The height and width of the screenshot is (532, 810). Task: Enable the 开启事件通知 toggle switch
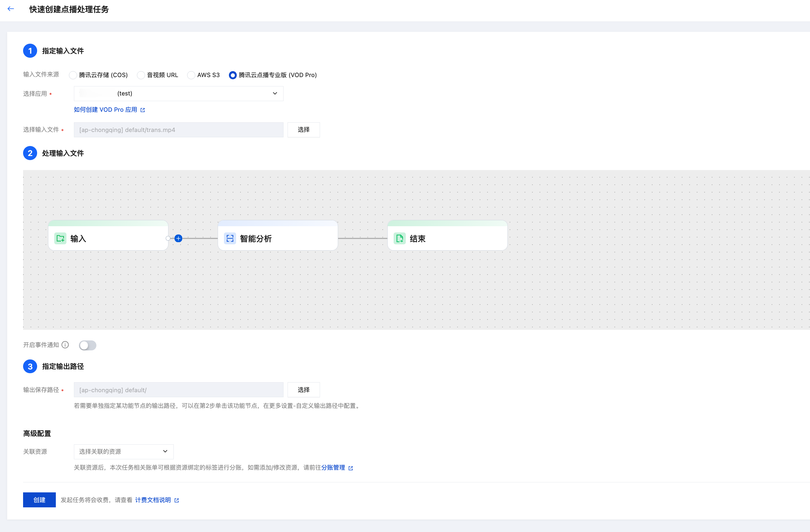(87, 345)
